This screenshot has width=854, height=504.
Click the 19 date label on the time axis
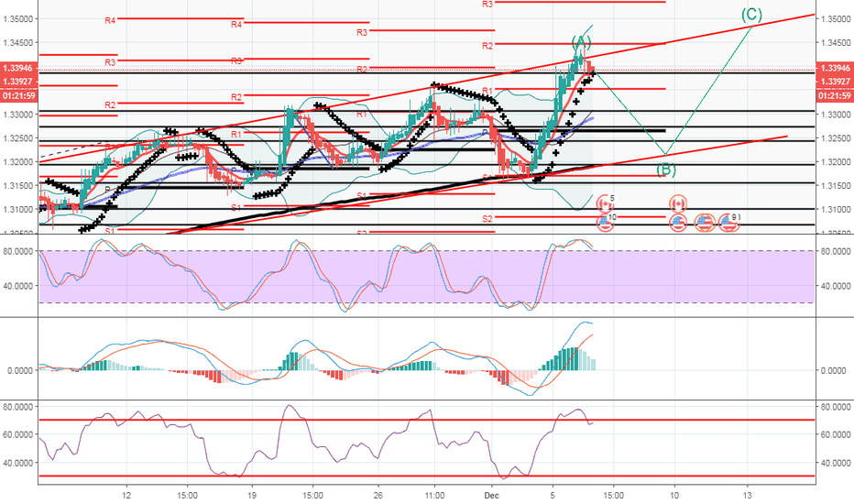252,495
